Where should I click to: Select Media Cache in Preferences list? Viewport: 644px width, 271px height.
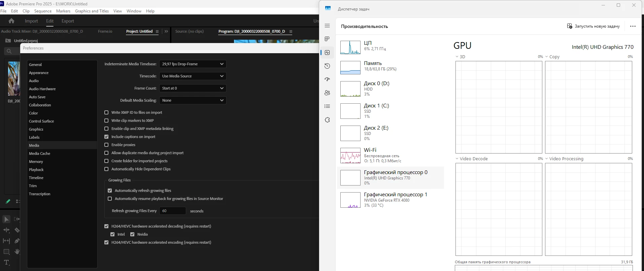(x=62, y=154)
